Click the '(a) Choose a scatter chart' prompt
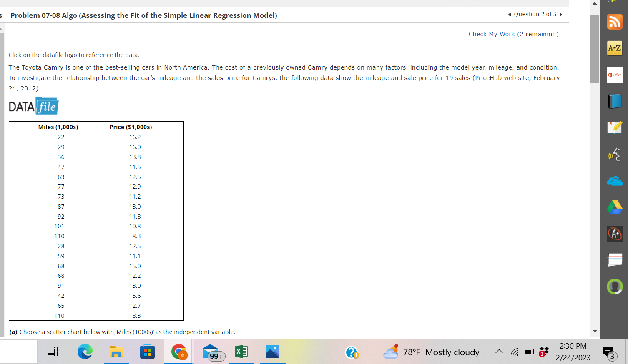The height and width of the screenshot is (364, 628). click(x=122, y=332)
